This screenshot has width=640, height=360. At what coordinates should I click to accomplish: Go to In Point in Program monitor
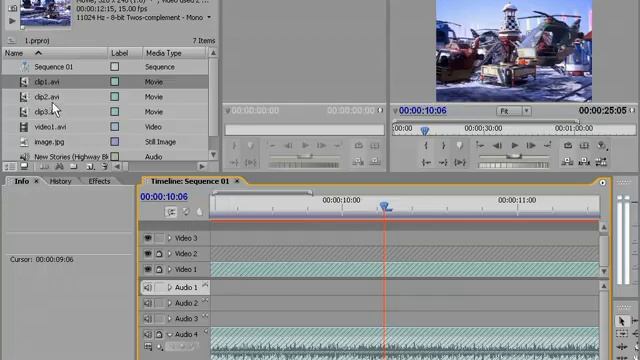pyautogui.click(x=426, y=162)
